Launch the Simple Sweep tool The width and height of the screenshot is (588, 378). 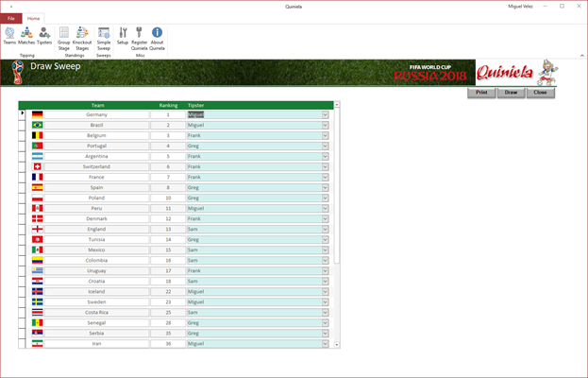pos(104,39)
